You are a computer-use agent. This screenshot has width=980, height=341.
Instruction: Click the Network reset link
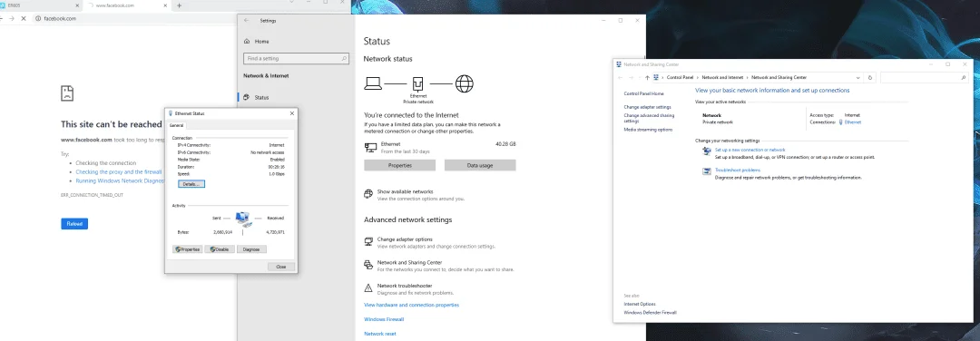click(x=380, y=334)
